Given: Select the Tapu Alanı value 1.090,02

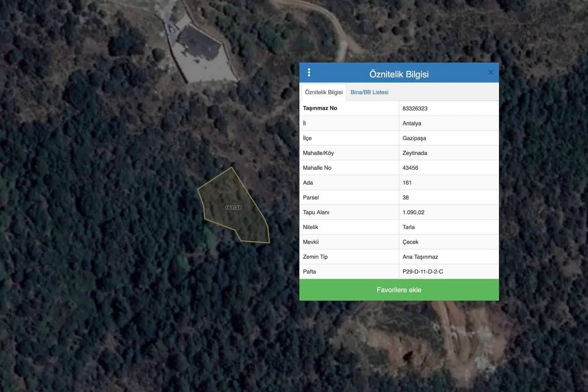Looking at the screenshot, I should 413,212.
